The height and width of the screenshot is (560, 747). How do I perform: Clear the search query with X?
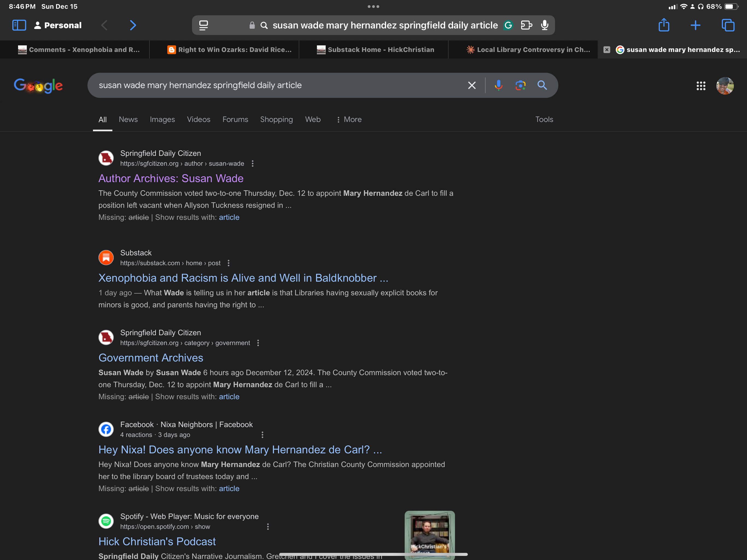tap(472, 86)
